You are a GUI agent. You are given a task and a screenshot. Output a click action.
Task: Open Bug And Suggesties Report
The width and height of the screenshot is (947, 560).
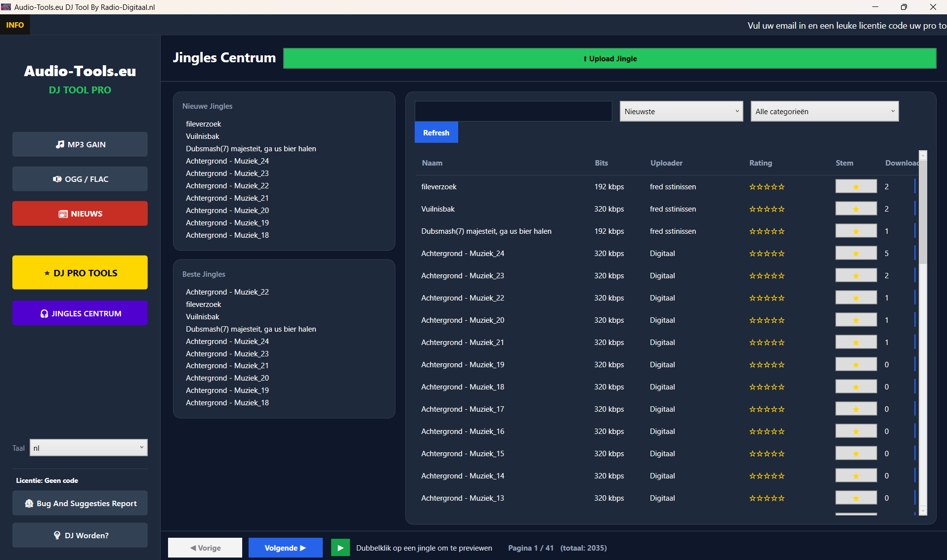click(80, 503)
